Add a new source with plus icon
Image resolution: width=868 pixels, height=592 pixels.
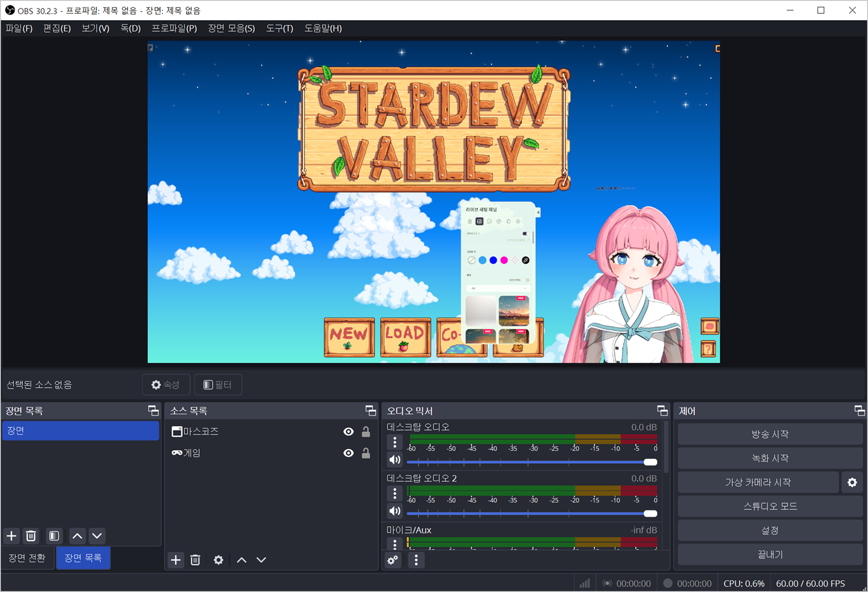[x=176, y=560]
